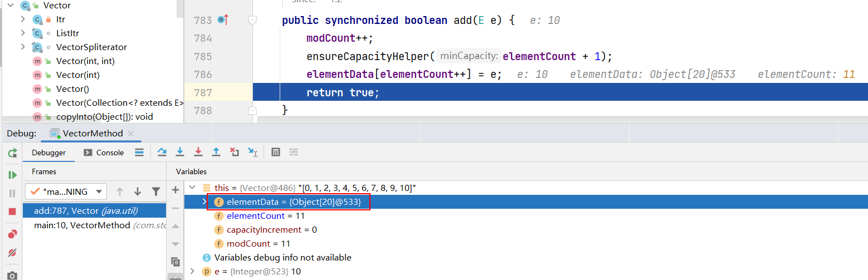Move watch down in Variables panel
Viewport: 868px width, 280px height.
pyautogui.click(x=175, y=244)
